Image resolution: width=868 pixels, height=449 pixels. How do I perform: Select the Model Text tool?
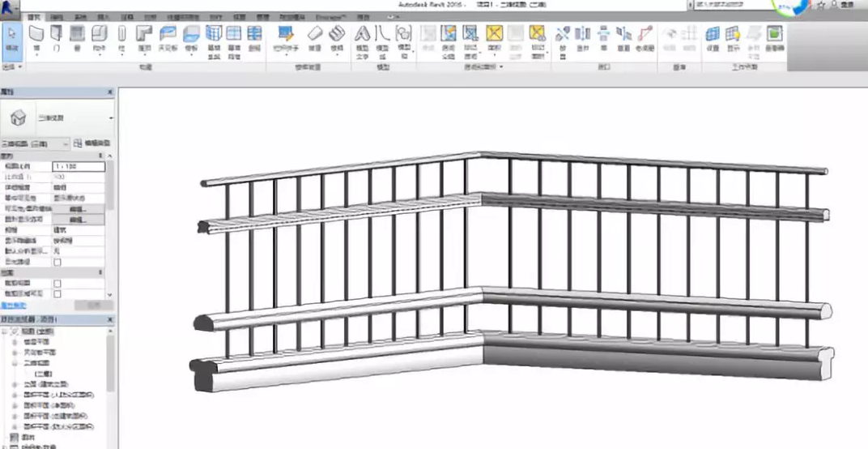coord(362,41)
